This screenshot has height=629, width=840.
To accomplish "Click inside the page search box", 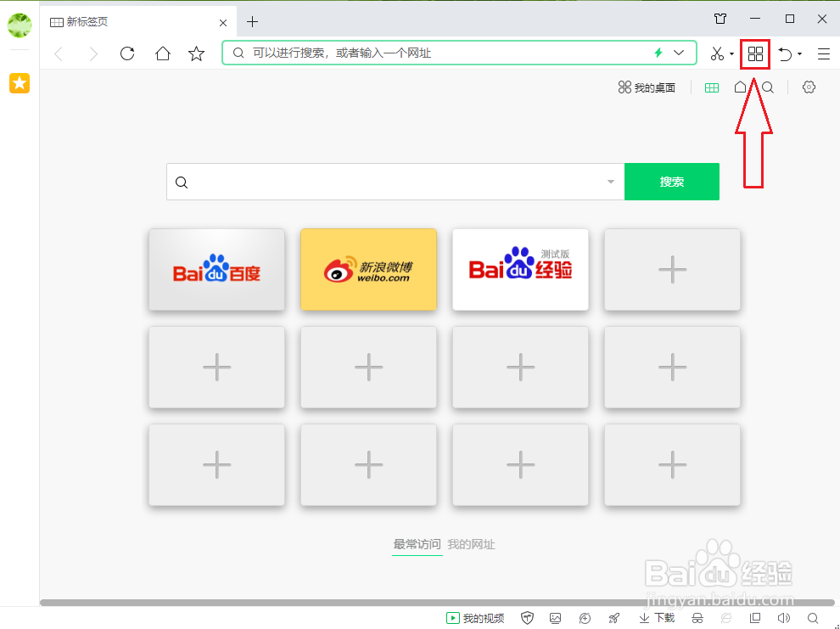I will [395, 182].
